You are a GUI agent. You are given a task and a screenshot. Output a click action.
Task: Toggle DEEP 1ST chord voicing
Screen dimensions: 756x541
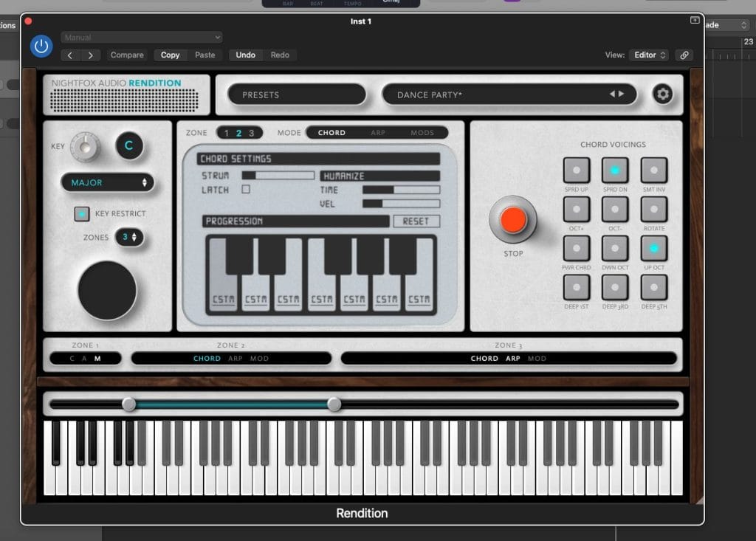pyautogui.click(x=576, y=287)
